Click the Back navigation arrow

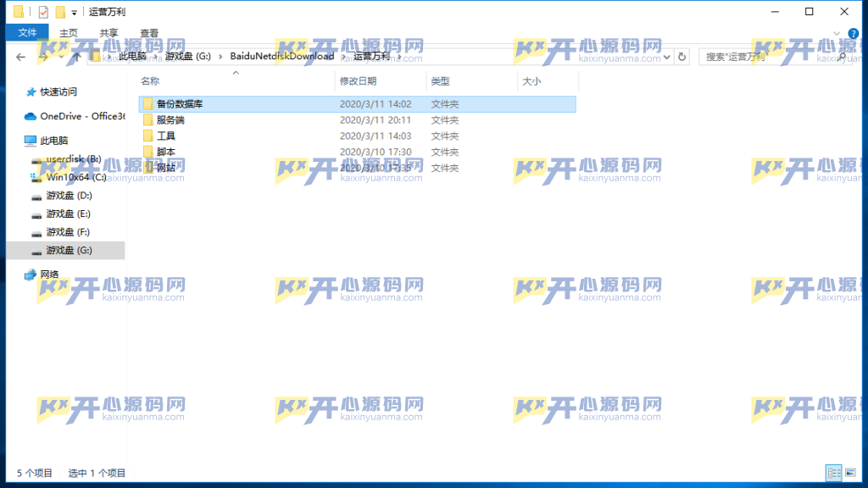[x=20, y=57]
